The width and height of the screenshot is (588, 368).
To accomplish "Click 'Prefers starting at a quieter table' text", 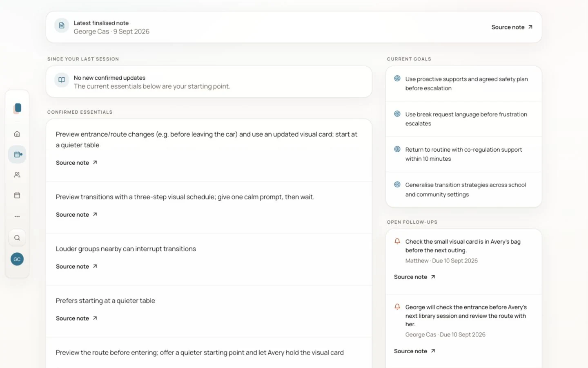I will (x=105, y=301).
